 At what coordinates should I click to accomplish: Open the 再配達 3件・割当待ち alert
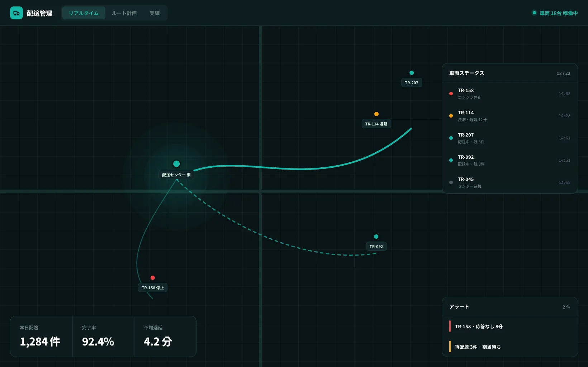(510, 347)
